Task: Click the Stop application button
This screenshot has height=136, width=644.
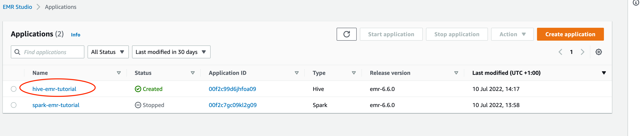Action: [x=456, y=34]
